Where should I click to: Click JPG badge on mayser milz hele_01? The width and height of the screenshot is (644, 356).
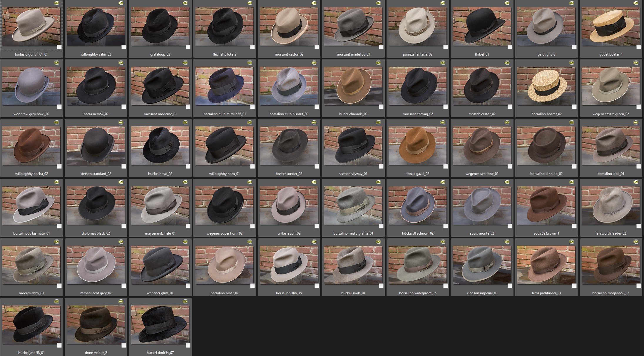point(185,182)
